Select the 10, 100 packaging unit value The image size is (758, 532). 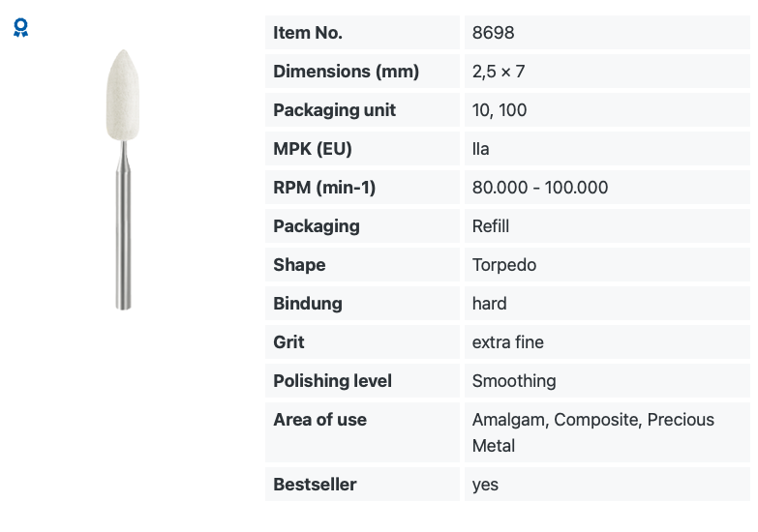coord(500,110)
